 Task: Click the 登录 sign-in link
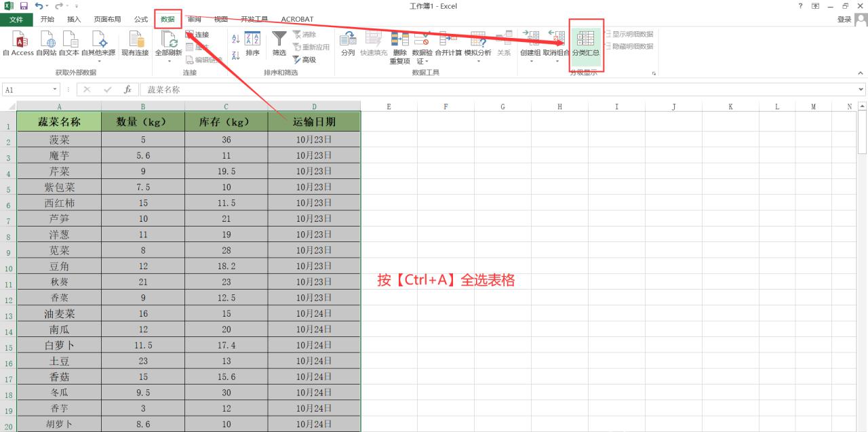(x=844, y=20)
